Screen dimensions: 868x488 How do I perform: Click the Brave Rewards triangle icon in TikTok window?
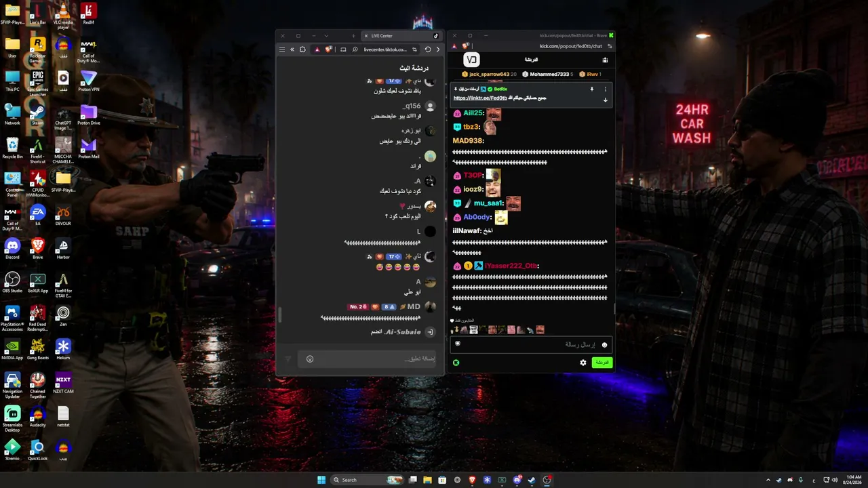point(317,49)
